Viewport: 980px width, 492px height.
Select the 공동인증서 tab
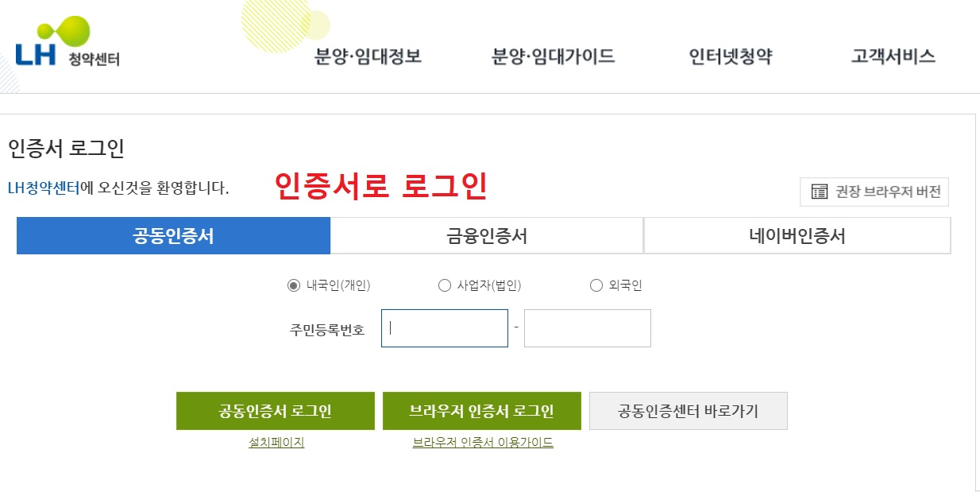coord(175,234)
